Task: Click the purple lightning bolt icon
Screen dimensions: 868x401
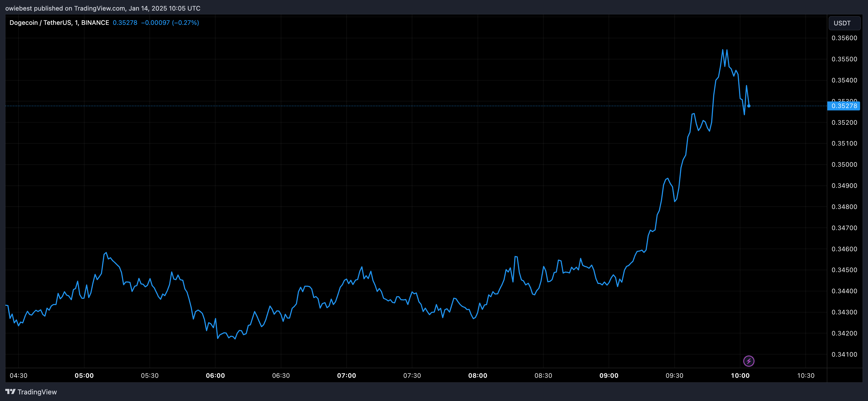Action: (749, 361)
